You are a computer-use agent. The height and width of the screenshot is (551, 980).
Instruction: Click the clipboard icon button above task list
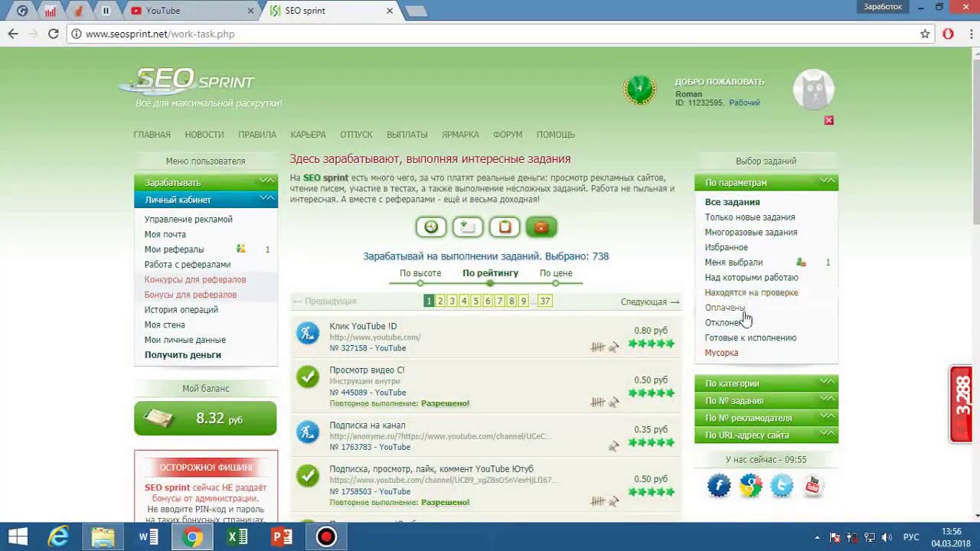[x=505, y=227]
